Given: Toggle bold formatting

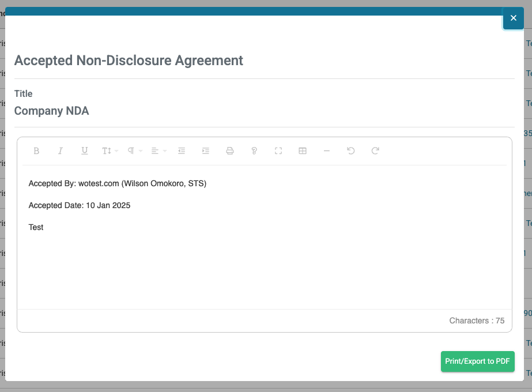Looking at the screenshot, I should 36,150.
